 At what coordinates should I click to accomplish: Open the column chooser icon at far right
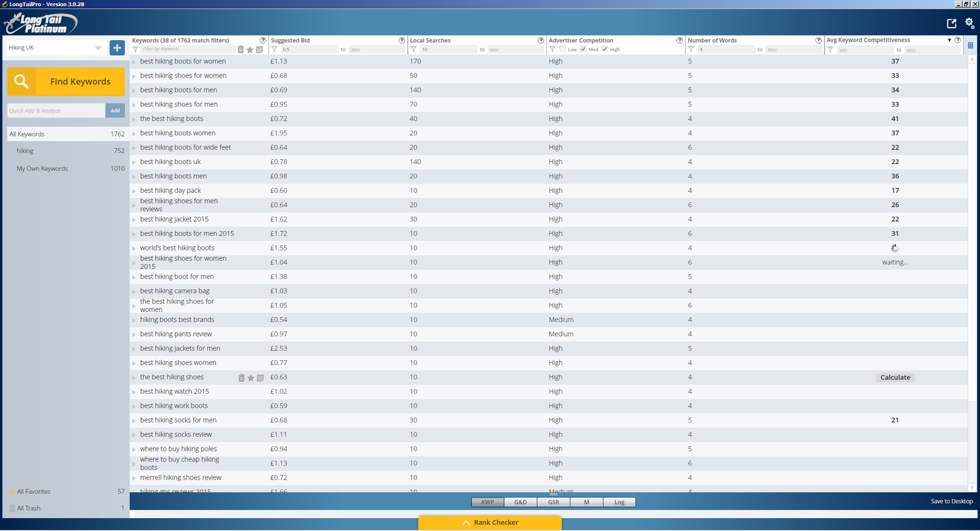(x=970, y=45)
